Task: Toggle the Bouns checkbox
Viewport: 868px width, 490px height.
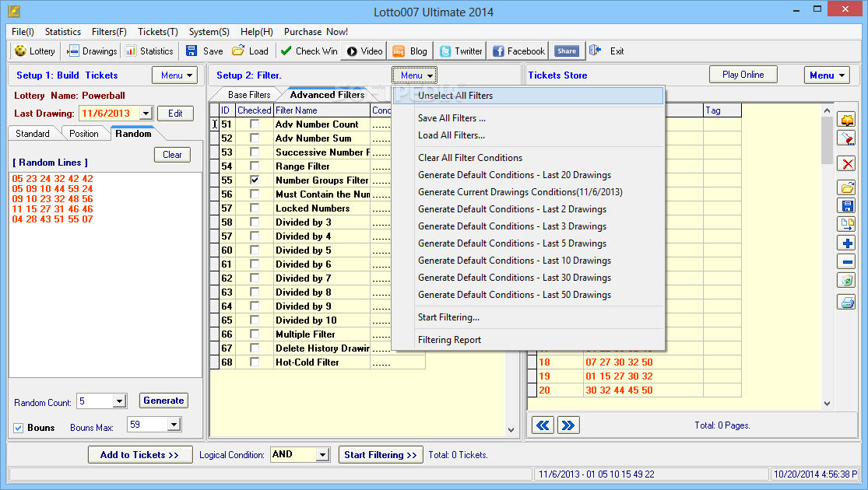Action: (18, 428)
